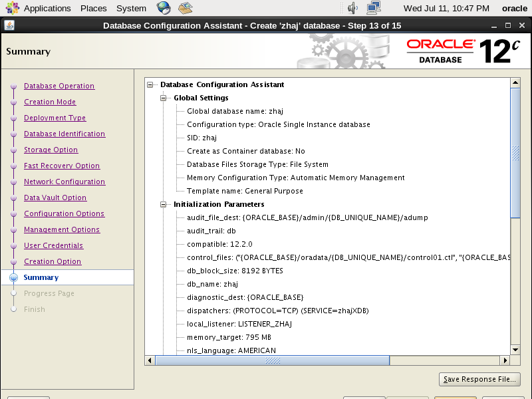Select the 'db_name: zhaj' row
Viewport: 532px width, 399px height.
click(x=212, y=284)
